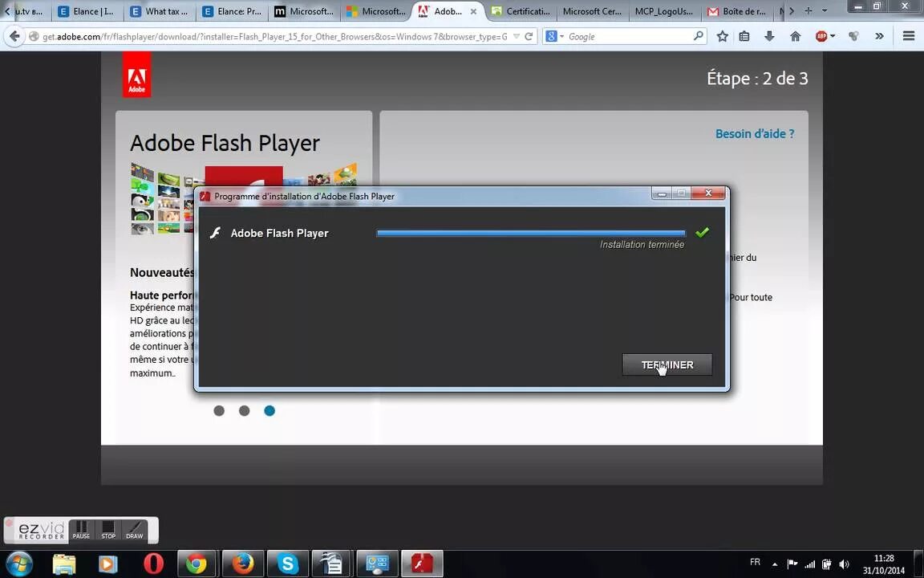
Task: Open the Firefox hamburger menu
Action: coord(909,37)
